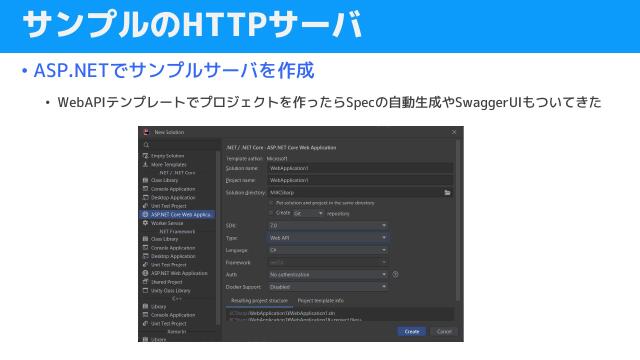Image resolution: width=640 pixels, height=360 pixels.
Task: Toggle Put solution and project in same directory
Action: (x=271, y=203)
